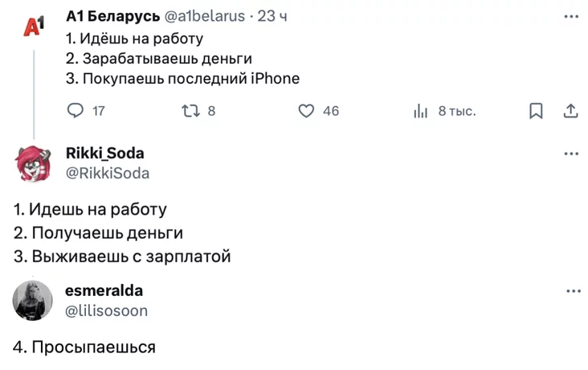Retweet the A1 Беларусь post
Screen dimensions: 588x370
[x=190, y=111]
